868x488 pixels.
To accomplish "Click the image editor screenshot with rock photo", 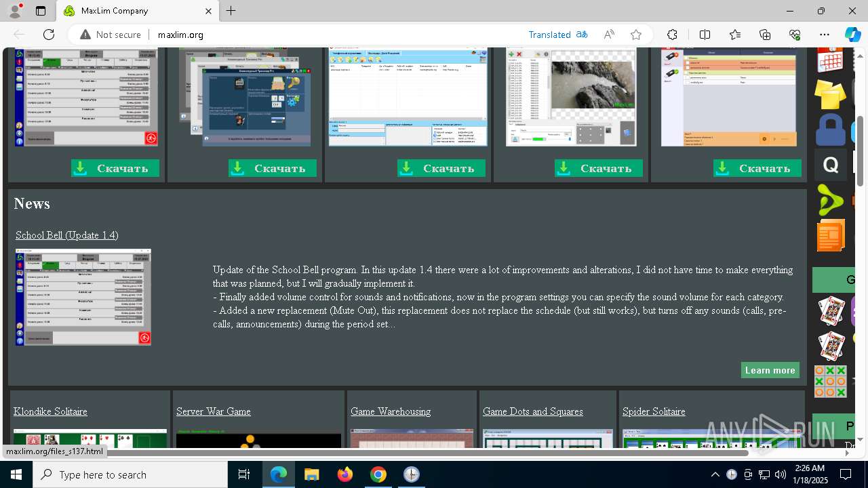I will [x=571, y=97].
